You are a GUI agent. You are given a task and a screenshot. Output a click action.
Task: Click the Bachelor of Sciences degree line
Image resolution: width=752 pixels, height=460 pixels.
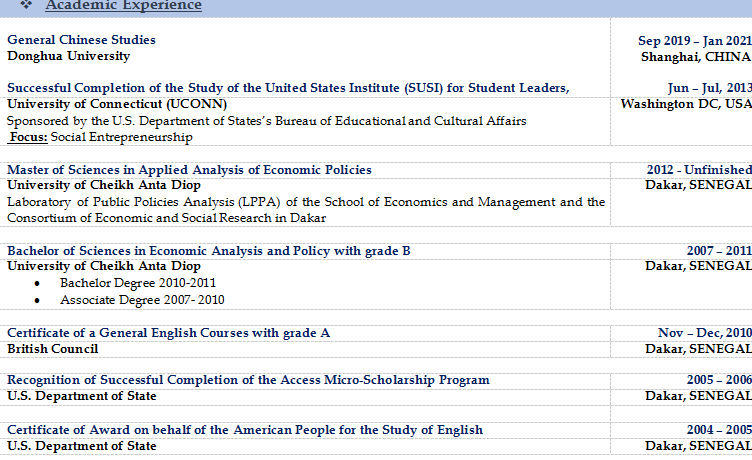208,251
